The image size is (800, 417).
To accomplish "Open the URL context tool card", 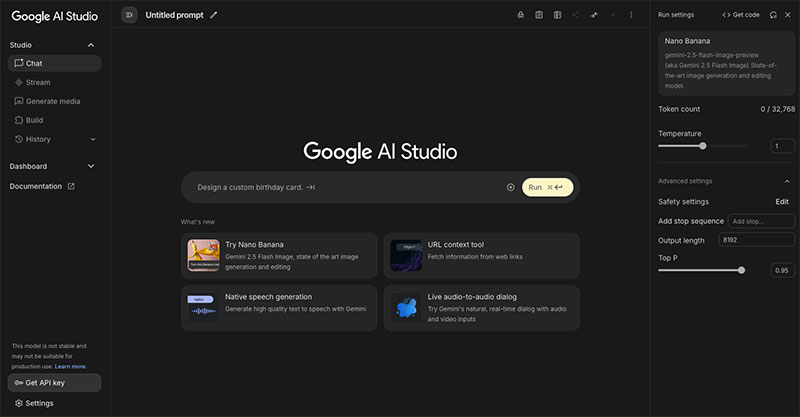I will (482, 256).
